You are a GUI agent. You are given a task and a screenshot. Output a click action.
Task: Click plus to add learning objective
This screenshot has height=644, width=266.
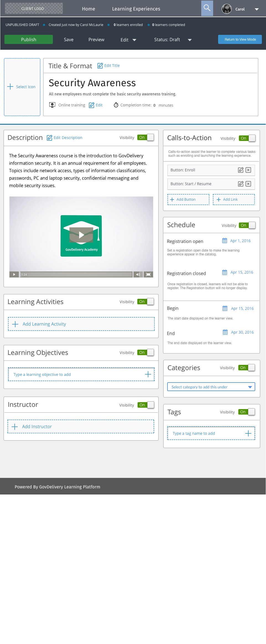tap(148, 374)
